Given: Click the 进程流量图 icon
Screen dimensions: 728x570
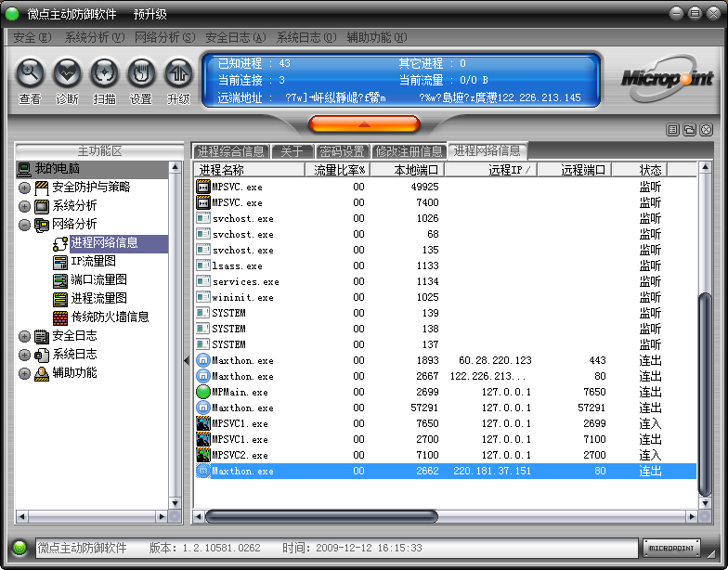Looking at the screenshot, I should [x=60, y=299].
